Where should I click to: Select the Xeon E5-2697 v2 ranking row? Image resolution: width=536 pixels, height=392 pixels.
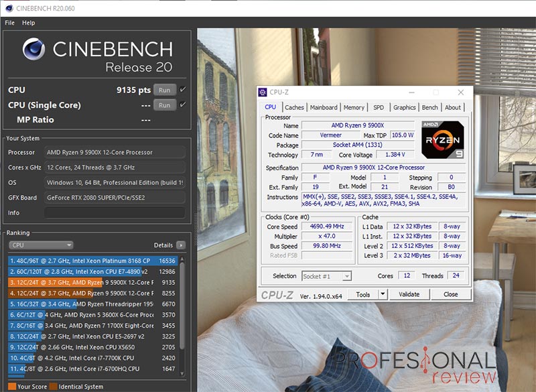(x=92, y=336)
